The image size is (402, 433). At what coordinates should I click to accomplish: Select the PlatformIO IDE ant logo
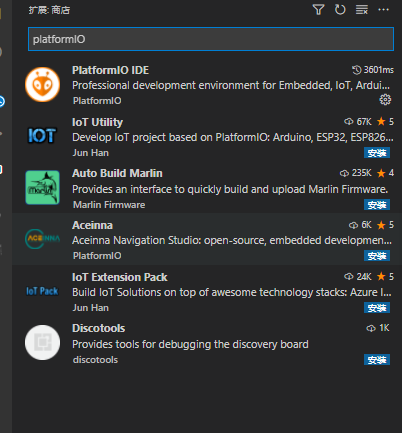42,85
